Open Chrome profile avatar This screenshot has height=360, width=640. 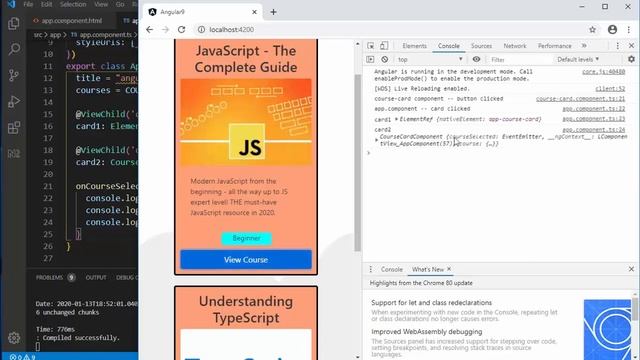click(612, 29)
